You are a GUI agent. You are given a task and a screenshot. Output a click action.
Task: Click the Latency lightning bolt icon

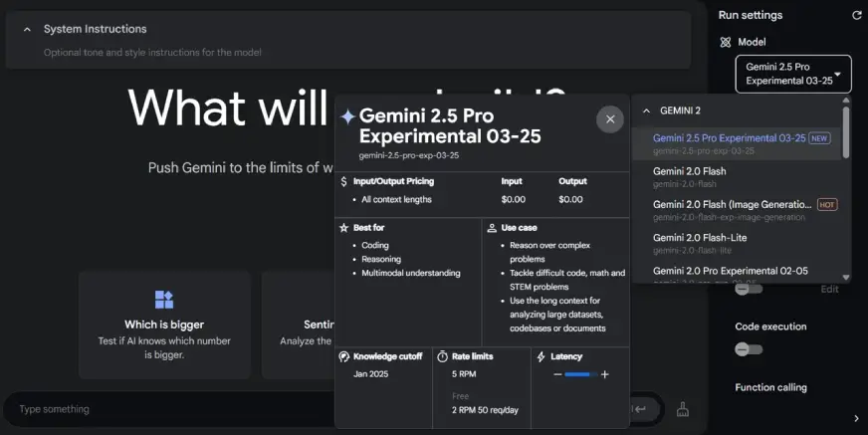click(541, 356)
